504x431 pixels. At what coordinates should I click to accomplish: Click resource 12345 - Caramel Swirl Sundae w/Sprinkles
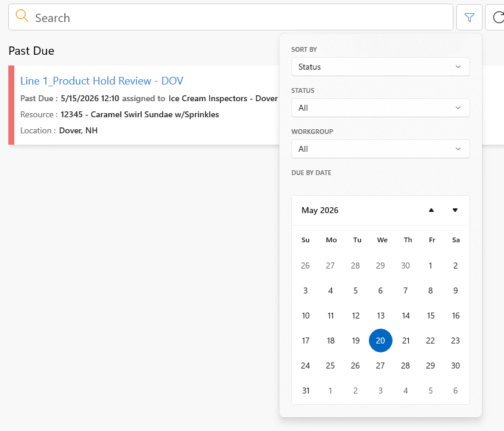(x=140, y=114)
